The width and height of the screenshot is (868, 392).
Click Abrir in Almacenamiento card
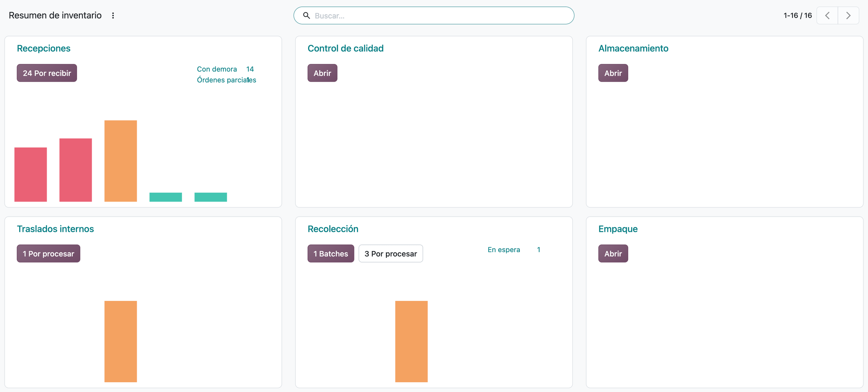point(613,73)
